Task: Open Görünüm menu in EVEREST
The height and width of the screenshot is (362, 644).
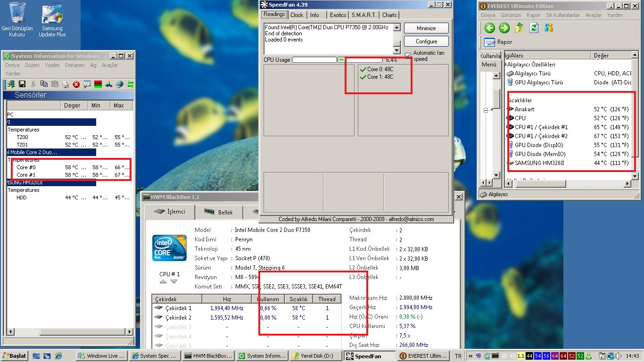Action: coord(511,15)
